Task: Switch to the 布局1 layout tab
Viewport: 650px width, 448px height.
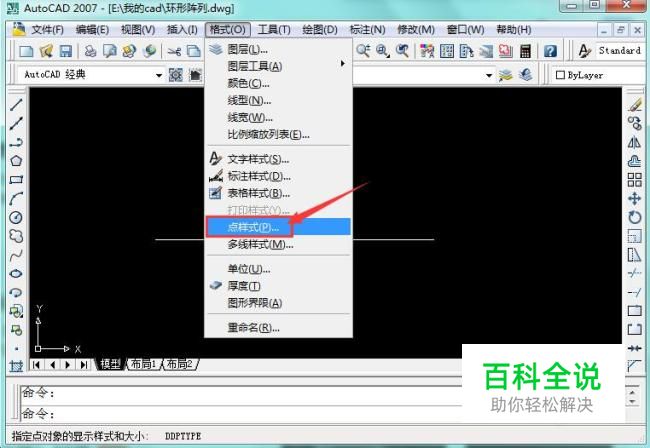Action: [143, 364]
